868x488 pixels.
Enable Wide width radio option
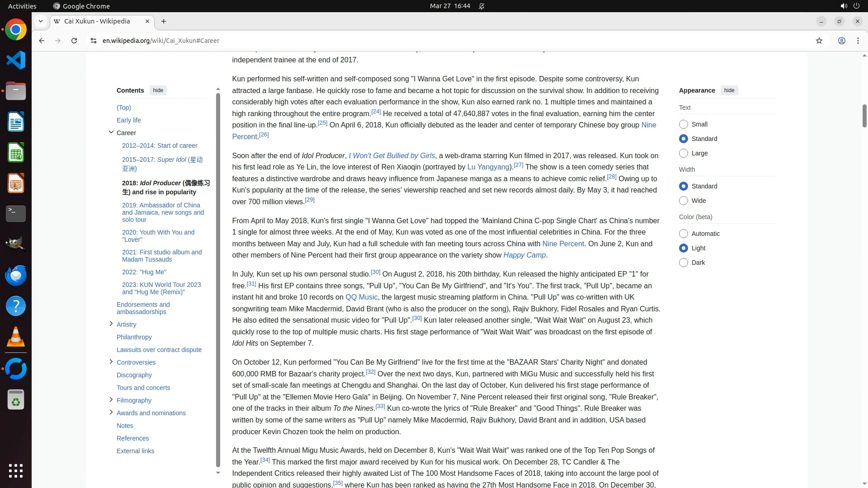point(684,201)
